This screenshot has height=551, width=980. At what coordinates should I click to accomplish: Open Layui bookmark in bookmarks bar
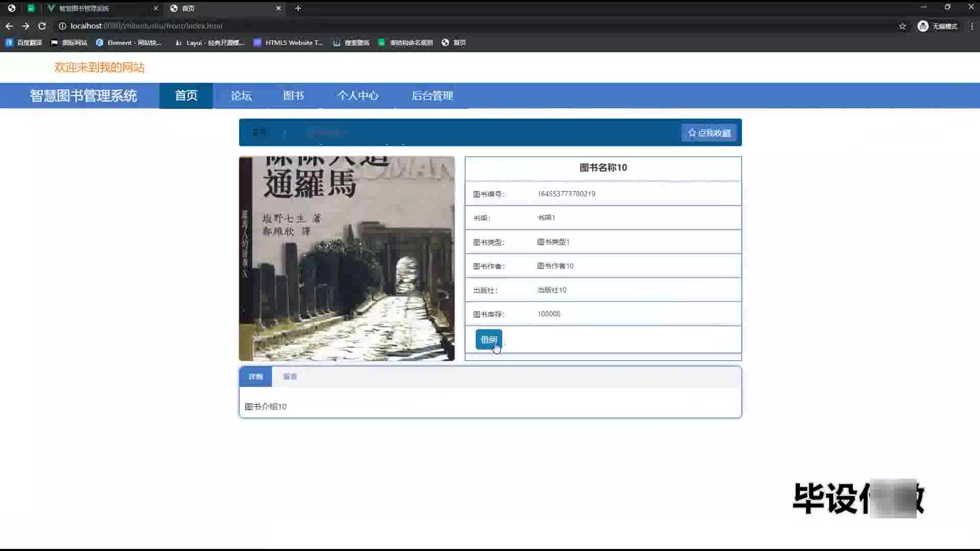[x=209, y=43]
